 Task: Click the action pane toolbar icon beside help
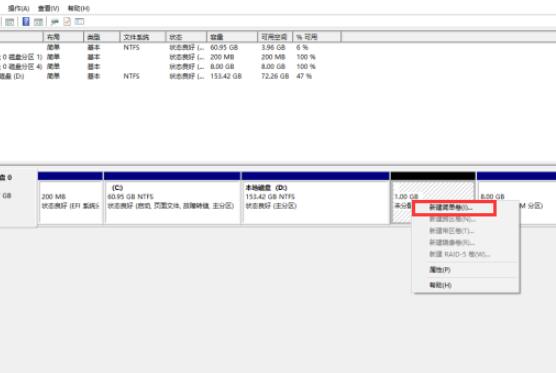pos(38,22)
